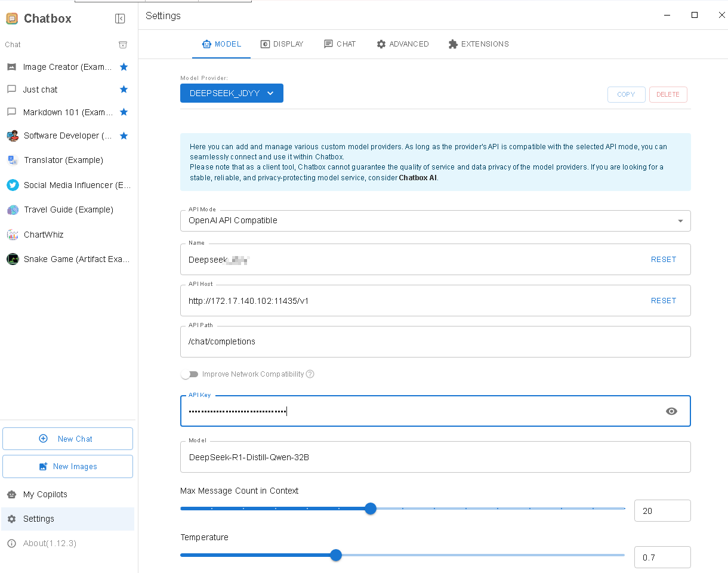The width and height of the screenshot is (728, 573).
Task: Toggle star on Markdown 101 chat
Action: 124,112
